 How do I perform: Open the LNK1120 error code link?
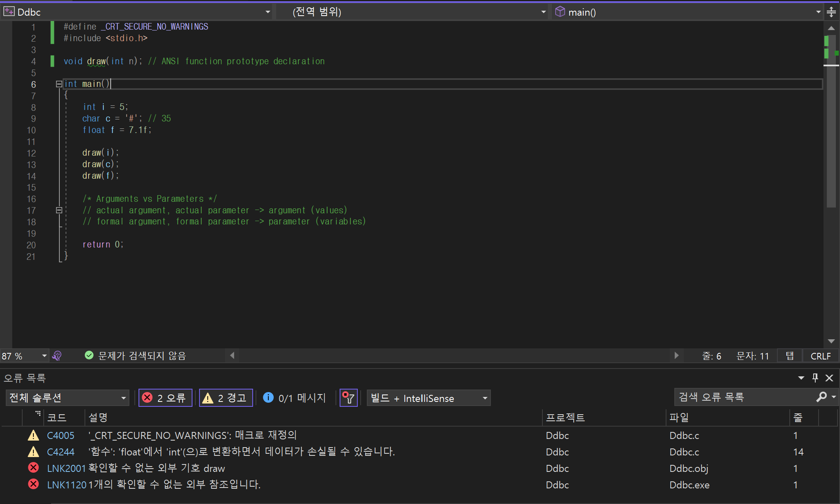[66, 485]
